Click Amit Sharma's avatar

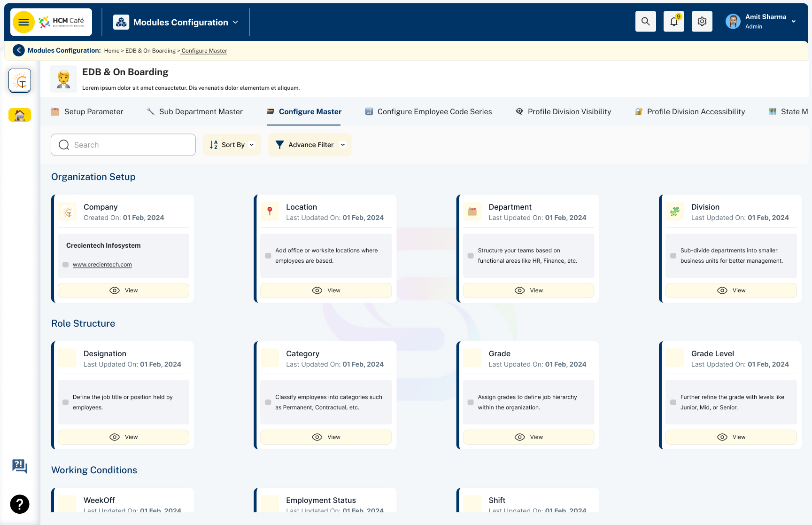[x=733, y=21]
